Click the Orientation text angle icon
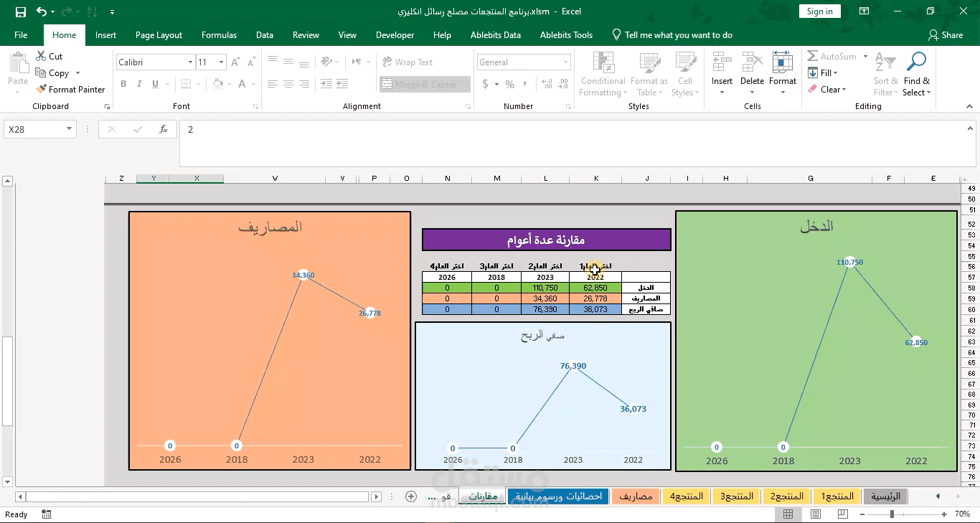The image size is (980, 523). [x=327, y=62]
